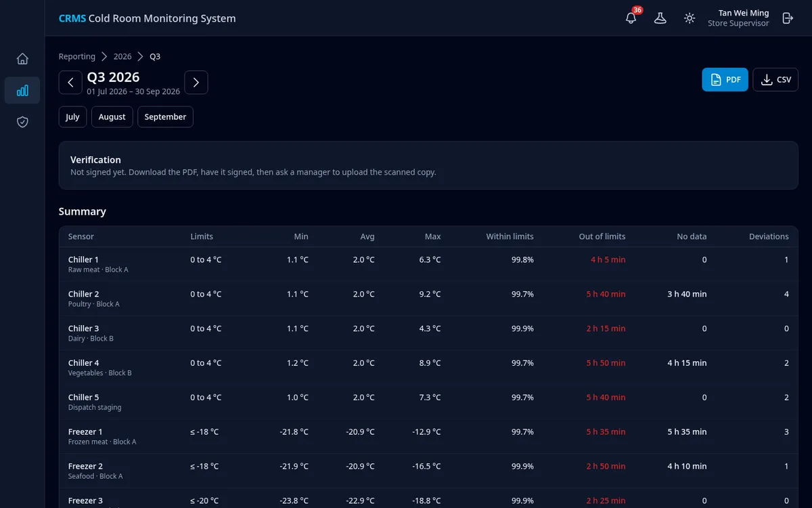Click the Limits column header
812x508 pixels.
coord(202,236)
